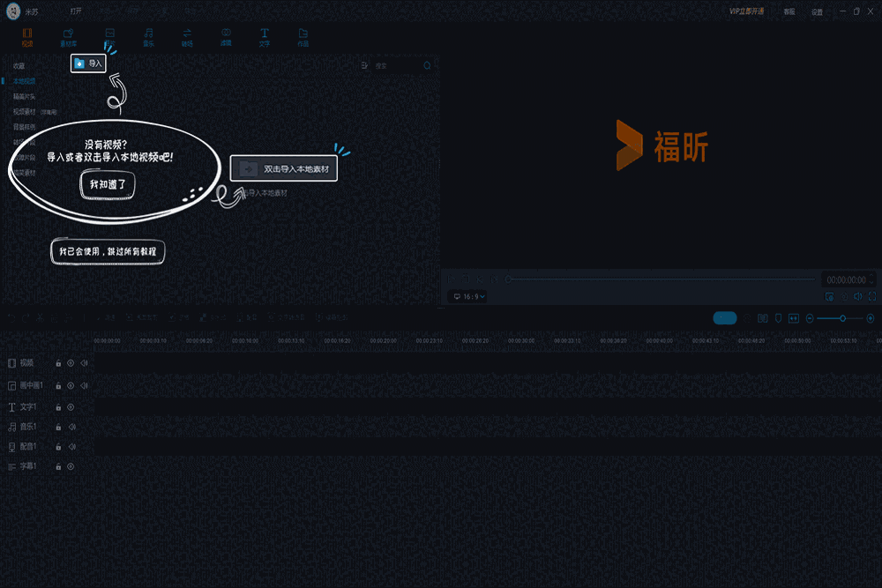The width and height of the screenshot is (882, 588).
Task: Toggle lock on the 文字1 track
Action: (58, 407)
